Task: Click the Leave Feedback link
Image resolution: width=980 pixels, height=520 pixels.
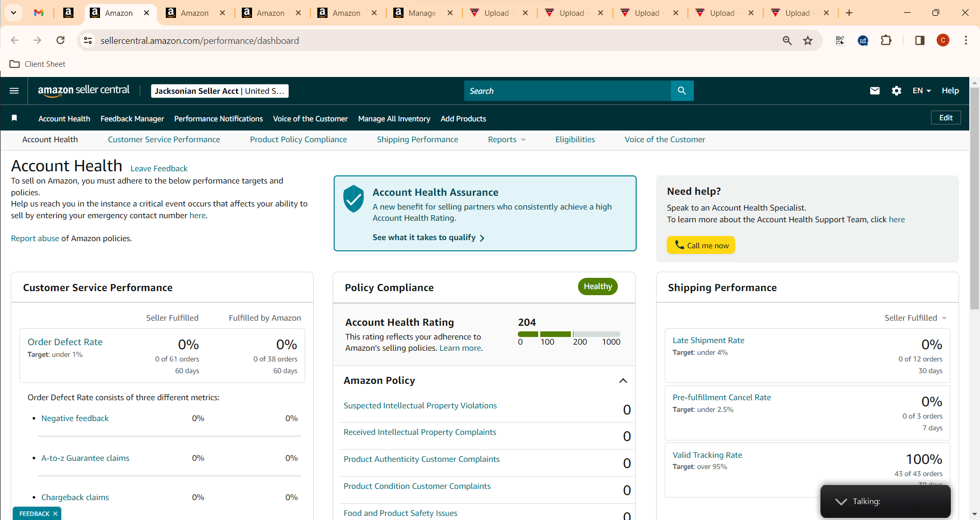Action: point(159,169)
